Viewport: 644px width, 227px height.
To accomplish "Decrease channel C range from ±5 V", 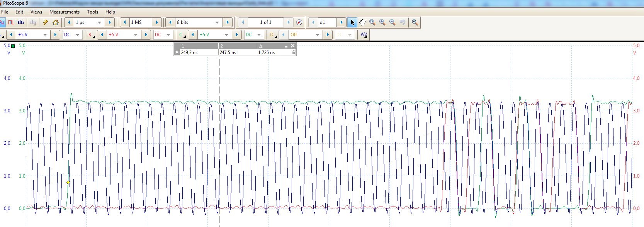I will 193,35.
